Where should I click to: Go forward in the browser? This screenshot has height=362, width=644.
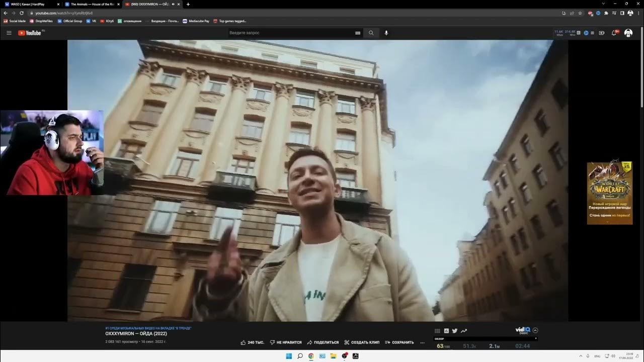click(x=14, y=13)
